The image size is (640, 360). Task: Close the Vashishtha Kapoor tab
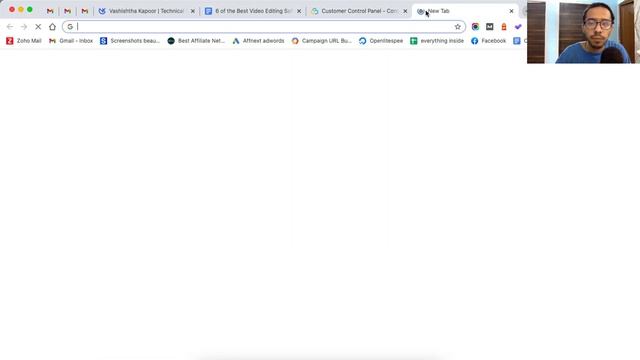[x=193, y=11]
